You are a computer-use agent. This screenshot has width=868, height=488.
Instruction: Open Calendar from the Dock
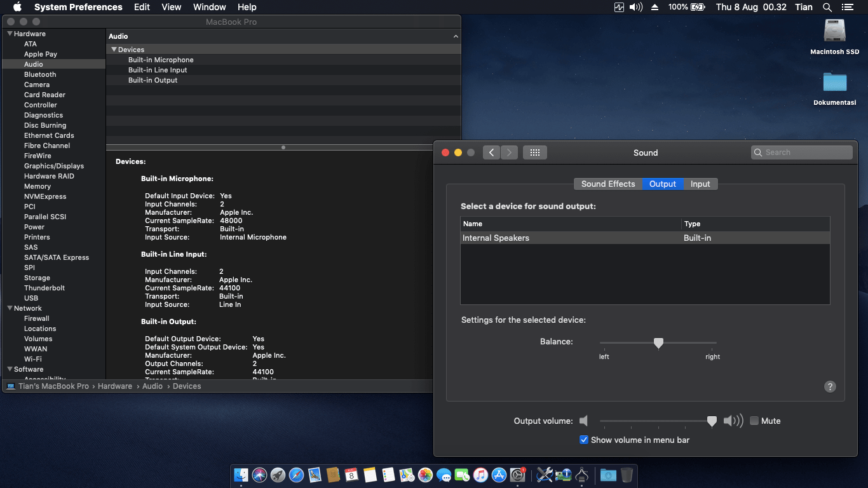point(351,475)
